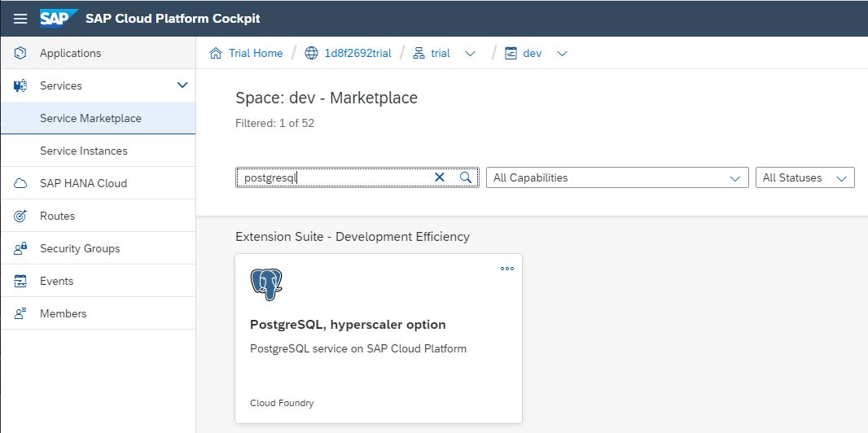
Task: Open Service Instances in sidebar
Action: 84,151
